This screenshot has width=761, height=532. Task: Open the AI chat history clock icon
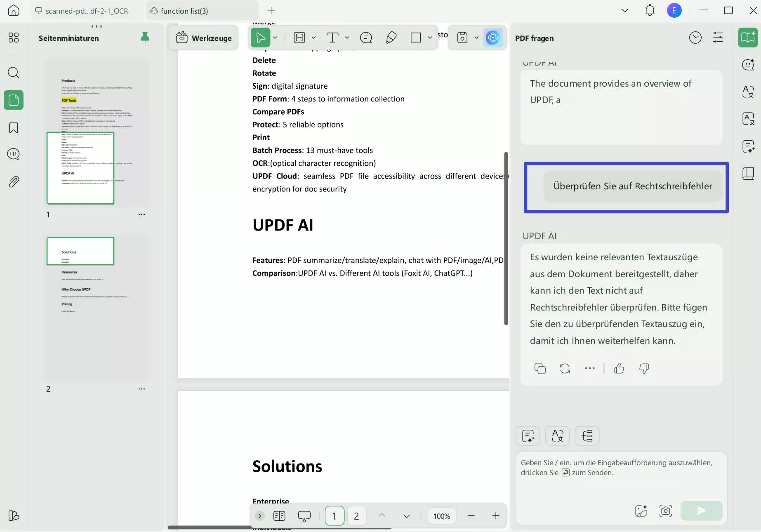point(695,38)
